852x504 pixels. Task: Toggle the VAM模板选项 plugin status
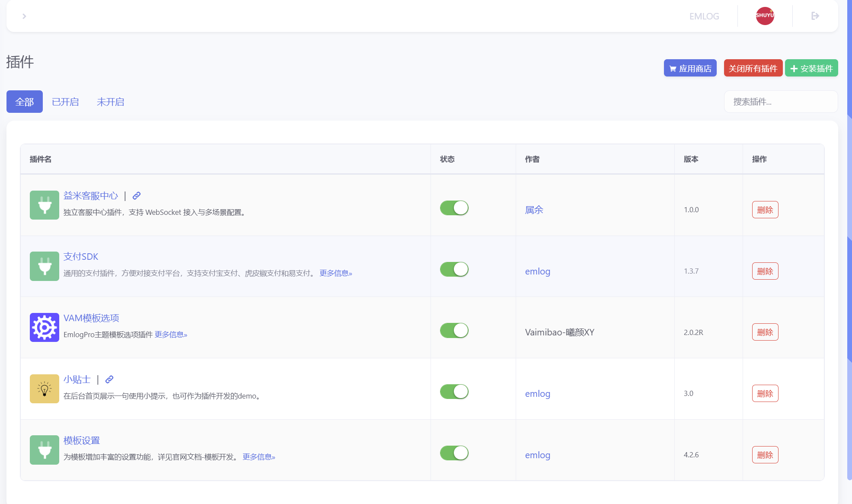click(x=454, y=331)
